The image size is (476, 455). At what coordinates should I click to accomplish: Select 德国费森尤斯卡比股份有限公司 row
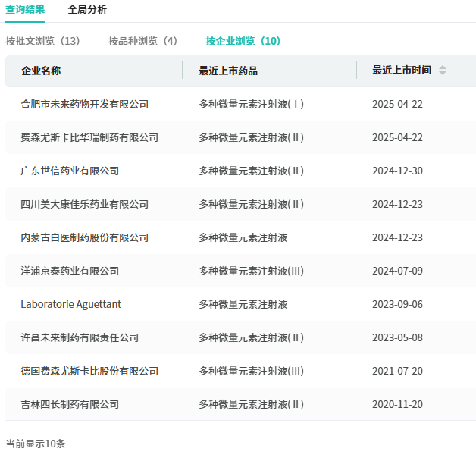89,371
